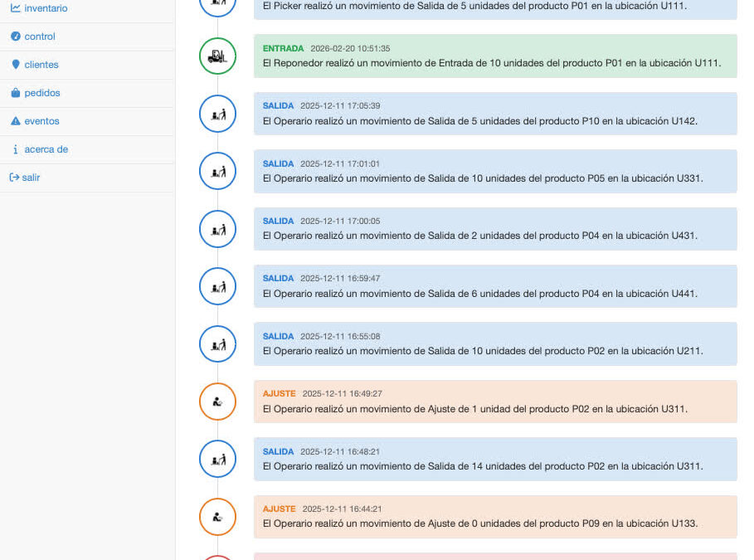Screen dimensions: 754x560
Task: Open the pedidos sidebar link
Action: pyautogui.click(x=42, y=93)
